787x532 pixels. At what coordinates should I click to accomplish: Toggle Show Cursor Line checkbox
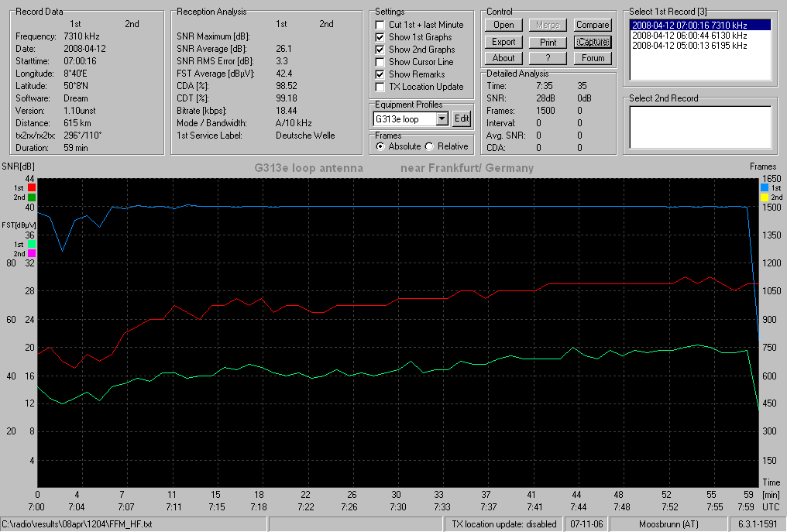380,62
